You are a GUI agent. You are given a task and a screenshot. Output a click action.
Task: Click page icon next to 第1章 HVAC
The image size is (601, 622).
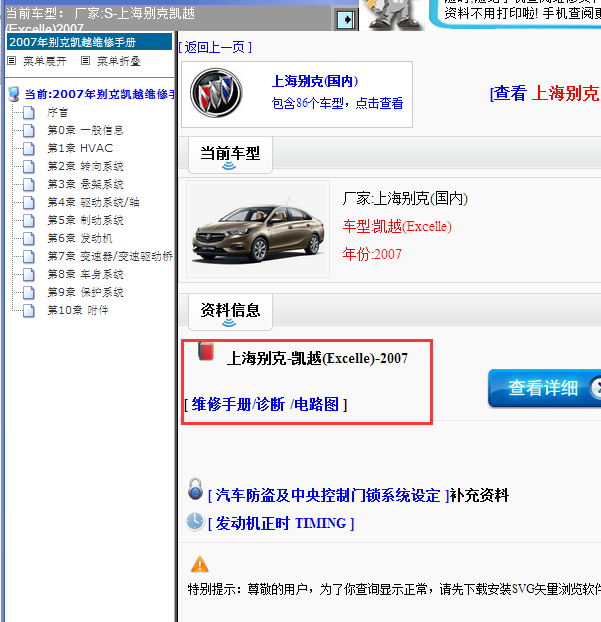[x=29, y=148]
